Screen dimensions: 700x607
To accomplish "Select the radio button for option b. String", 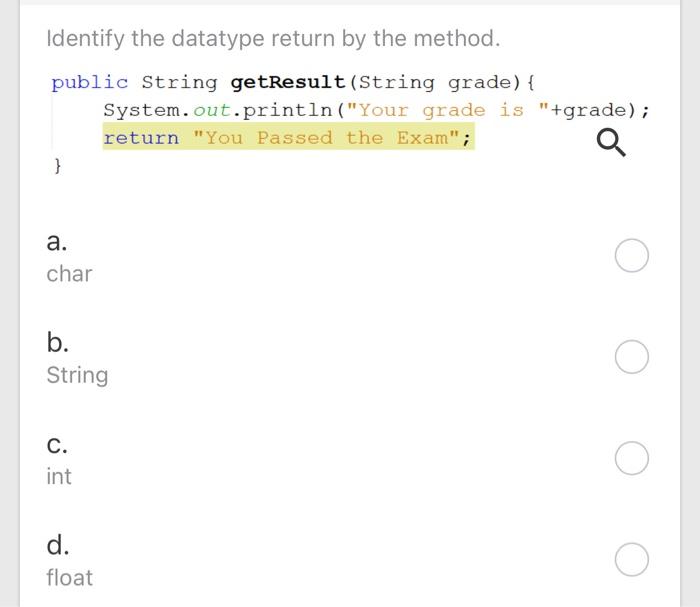I will (632, 357).
